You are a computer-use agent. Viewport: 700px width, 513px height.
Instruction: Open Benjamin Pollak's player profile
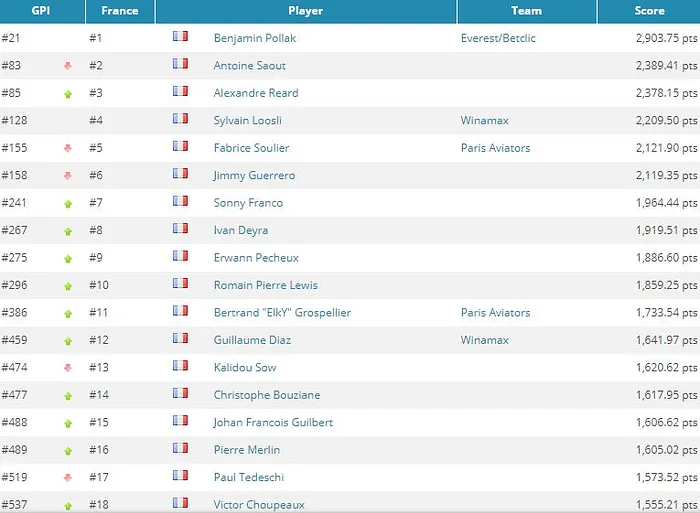[255, 38]
